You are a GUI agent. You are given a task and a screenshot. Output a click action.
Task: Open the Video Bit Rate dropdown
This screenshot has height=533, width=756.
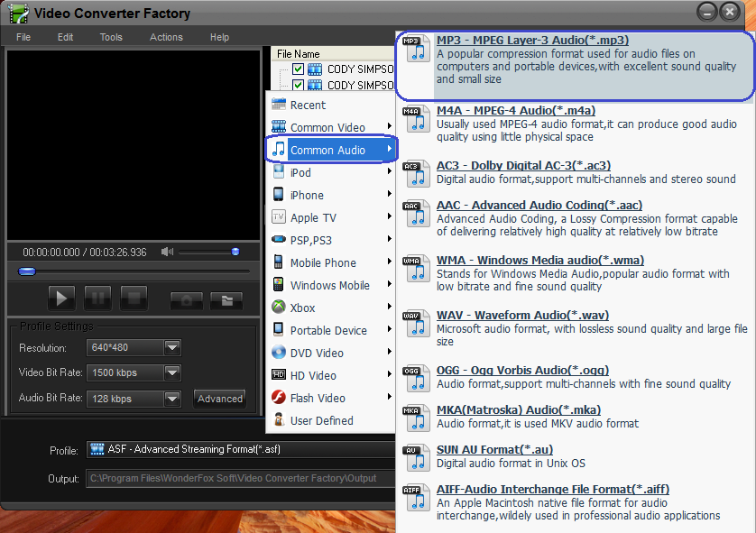172,372
